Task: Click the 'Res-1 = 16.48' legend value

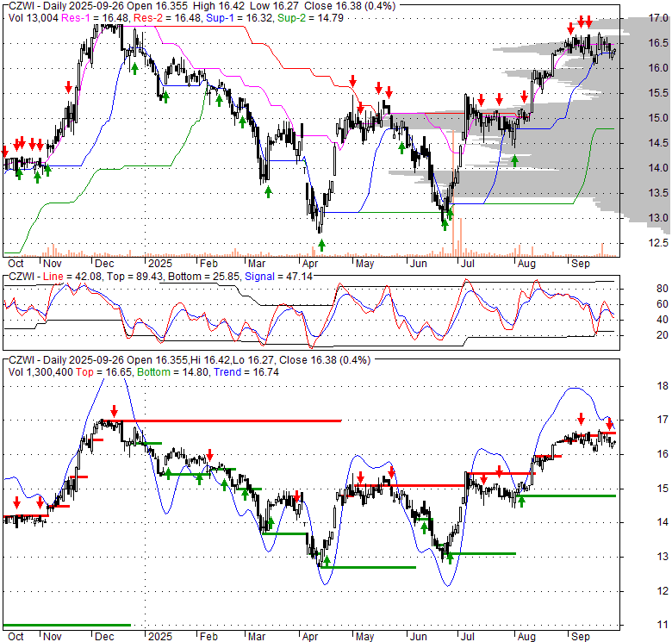Action: point(95,18)
